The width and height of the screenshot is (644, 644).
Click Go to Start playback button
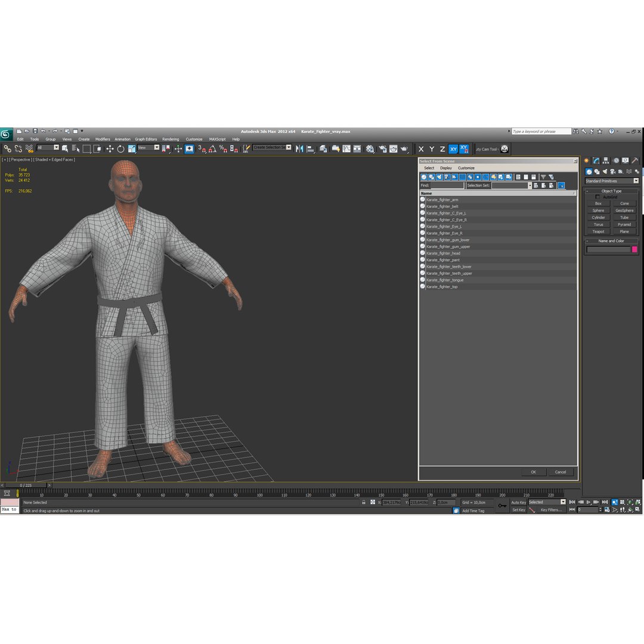coord(572,502)
